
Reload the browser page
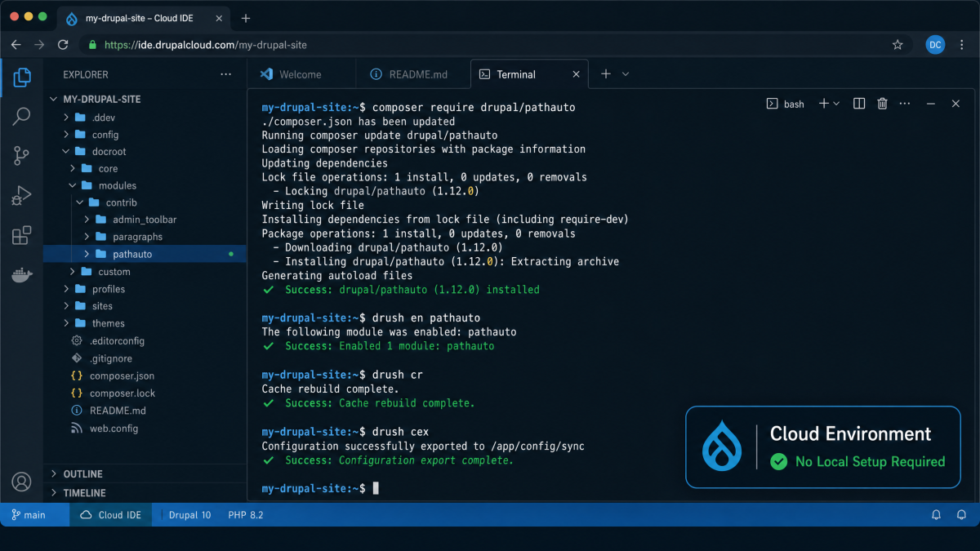pyautogui.click(x=63, y=45)
